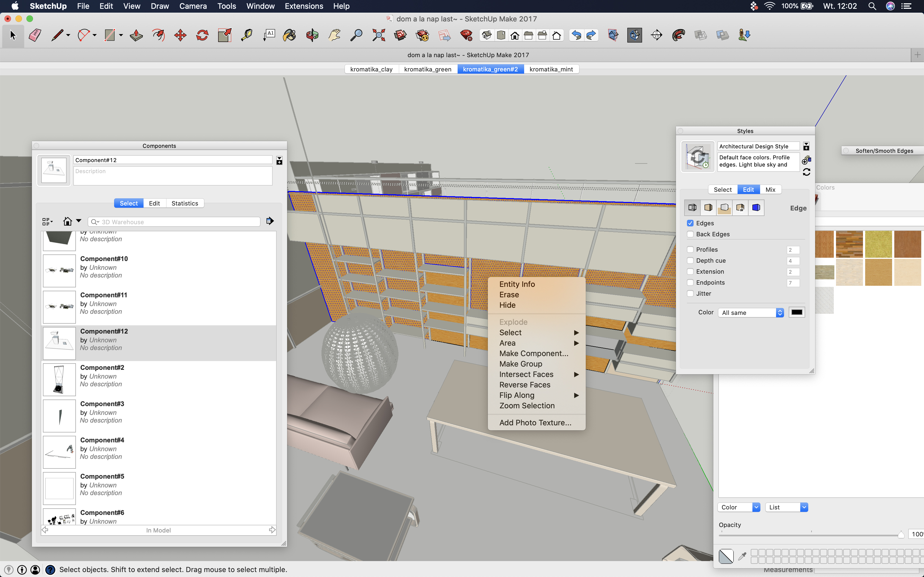The width and height of the screenshot is (924, 577).
Task: Select the Push/Pull tool
Action: [136, 35]
